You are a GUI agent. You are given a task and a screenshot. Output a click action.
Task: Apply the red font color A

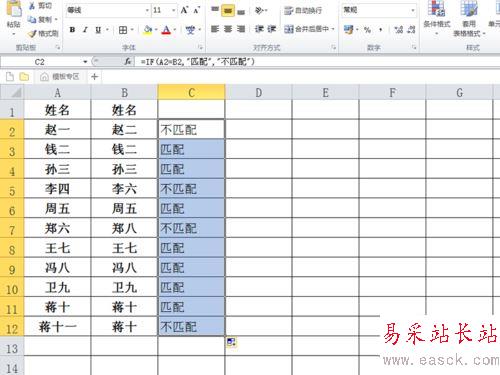166,30
